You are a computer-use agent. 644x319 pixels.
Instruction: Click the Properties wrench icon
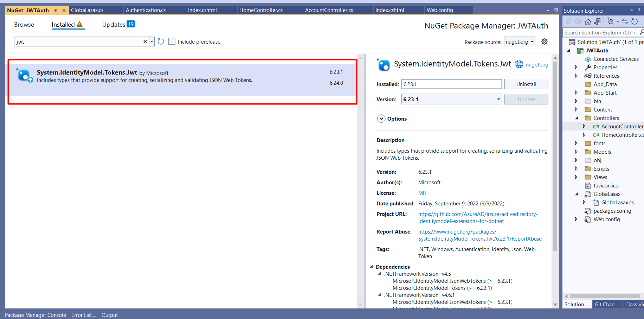[x=588, y=68]
